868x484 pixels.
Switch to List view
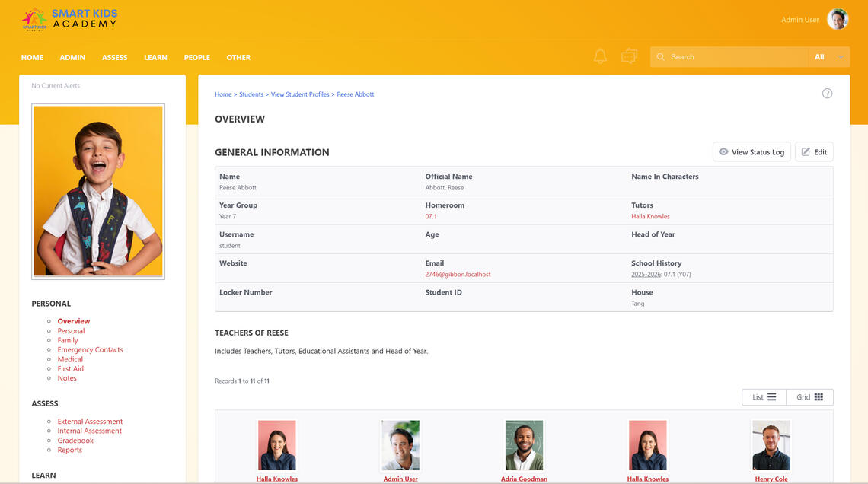click(764, 397)
